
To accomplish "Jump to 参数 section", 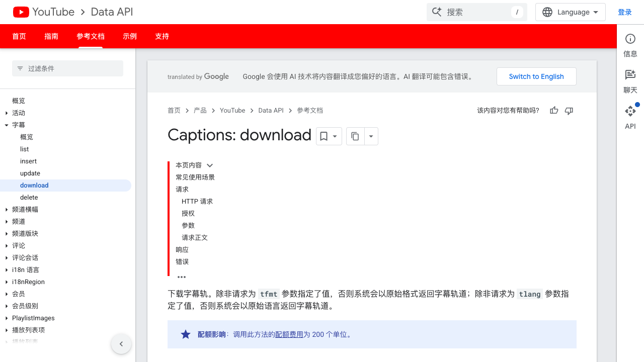I will 188,226.
